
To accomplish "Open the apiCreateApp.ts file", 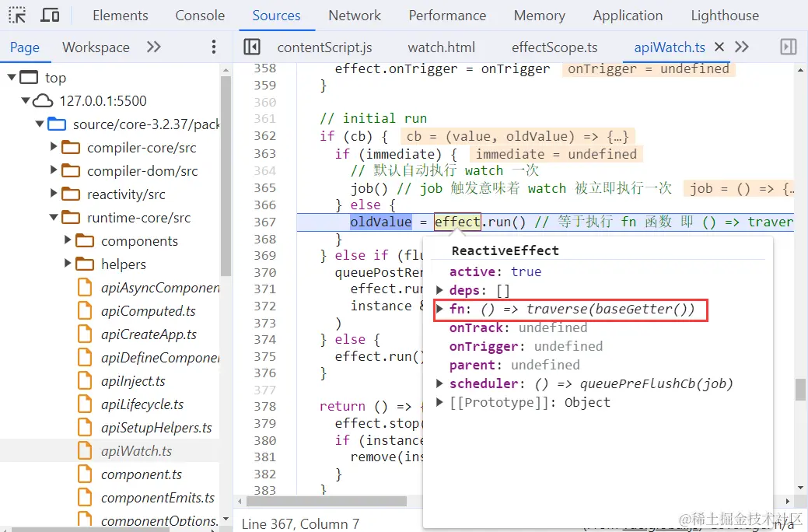I will tap(149, 334).
